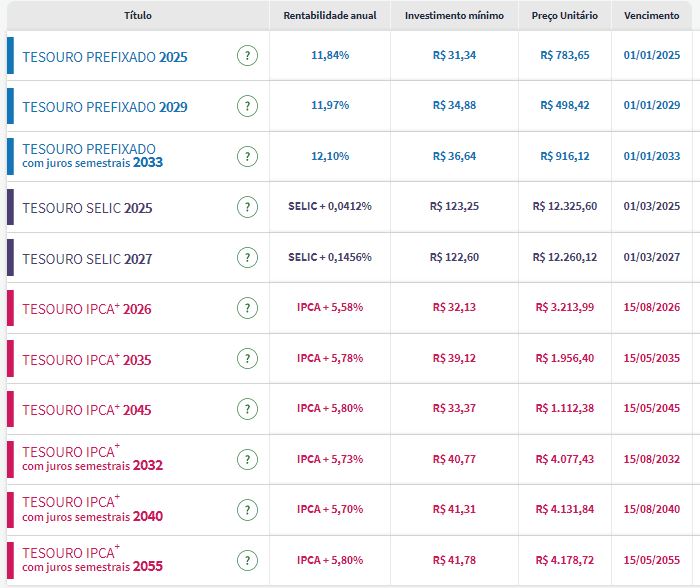Click help icon for Tesouro IPCA+ 2026
700x588 pixels.
tap(247, 308)
